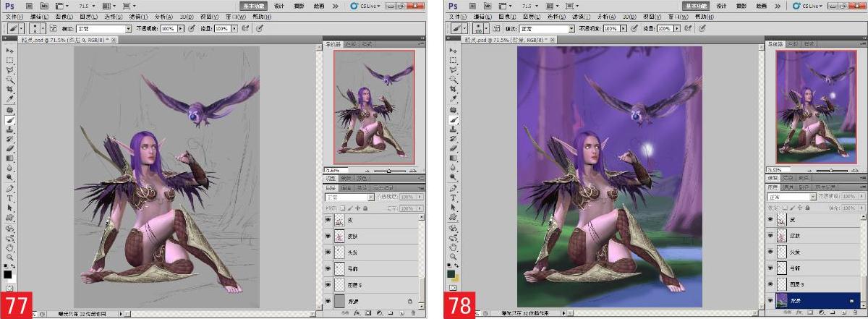Select the Eyedropper tool in left window
The width and height of the screenshot is (868, 319).
10,98
